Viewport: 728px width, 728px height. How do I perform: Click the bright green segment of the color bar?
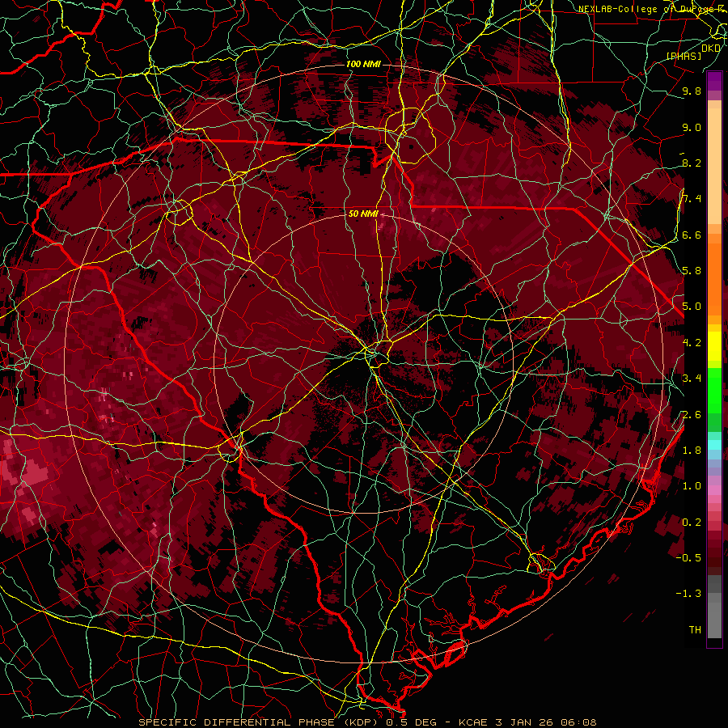click(714, 390)
